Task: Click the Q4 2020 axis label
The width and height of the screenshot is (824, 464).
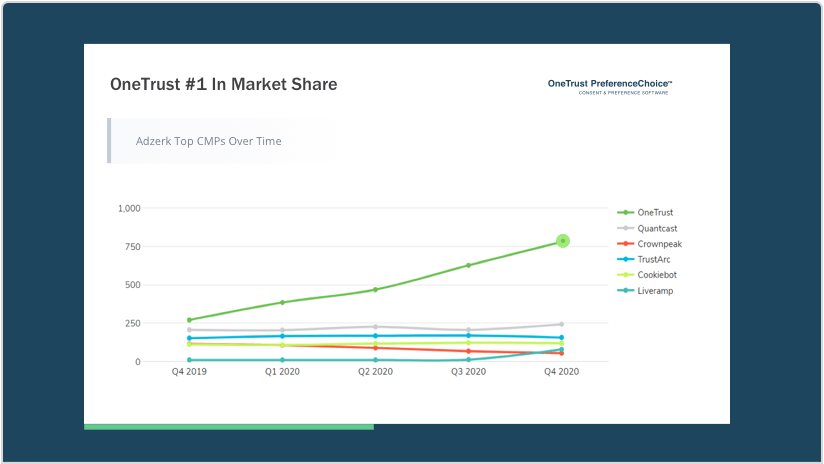Action: click(x=561, y=372)
